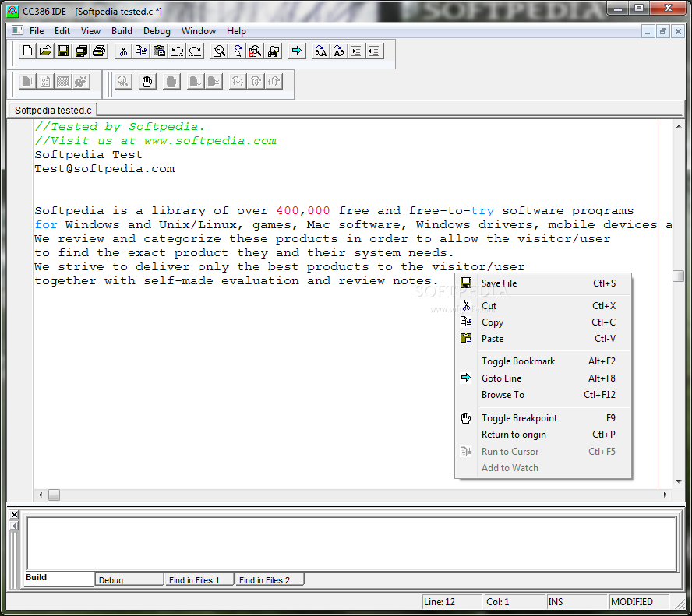This screenshot has width=692, height=616.
Task: Switch to the Softpedia tested.c document tab
Action: coord(53,111)
